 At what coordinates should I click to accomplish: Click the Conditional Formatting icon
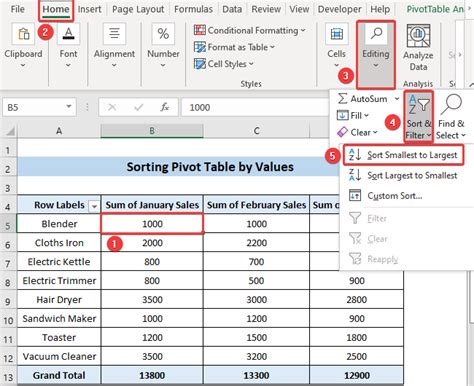[200, 30]
